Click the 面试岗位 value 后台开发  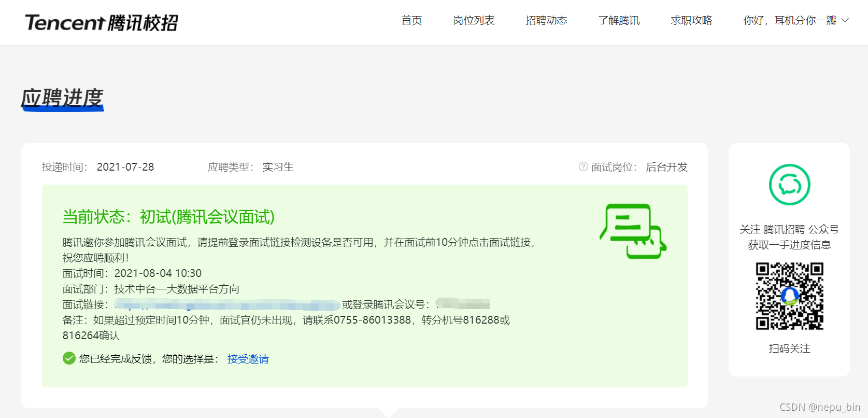(x=666, y=167)
